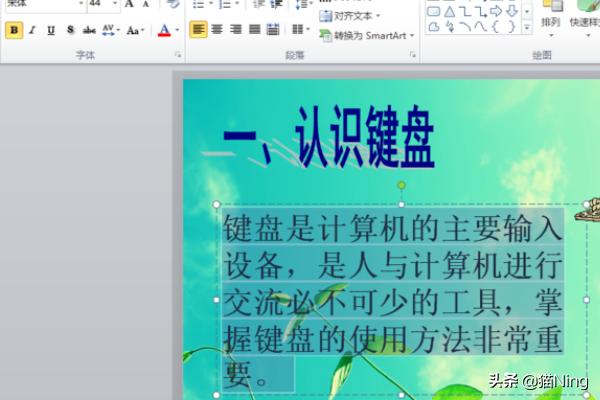Select rounded rectangle shape

[x=433, y=11]
